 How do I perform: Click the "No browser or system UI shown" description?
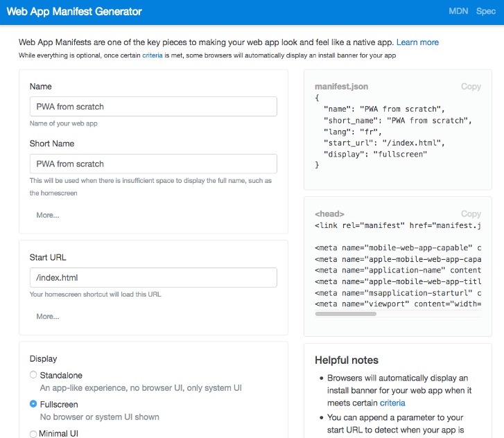click(x=100, y=417)
